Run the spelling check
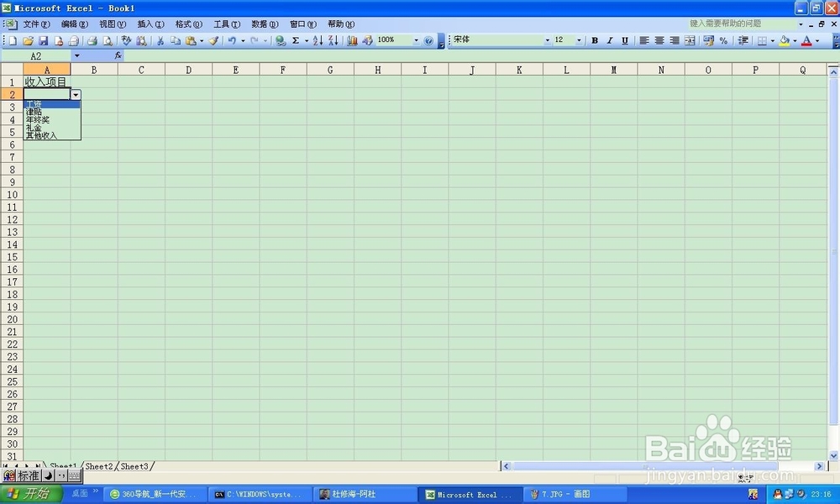This screenshot has height=504, width=840. pyautogui.click(x=126, y=40)
